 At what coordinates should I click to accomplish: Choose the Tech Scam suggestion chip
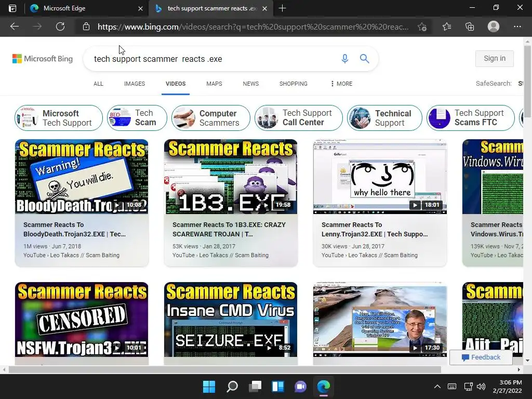click(x=137, y=118)
